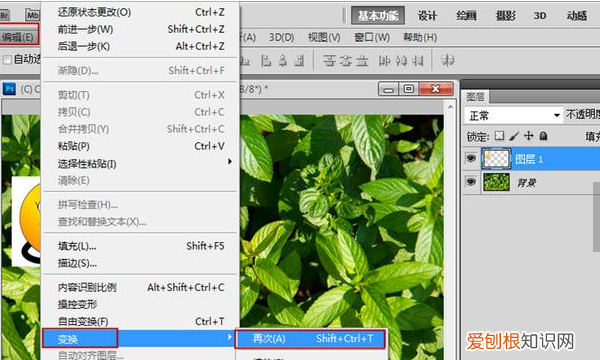This screenshot has height=360, width=600.
Task: Restore the document window with its middle button
Action: tap(409, 89)
